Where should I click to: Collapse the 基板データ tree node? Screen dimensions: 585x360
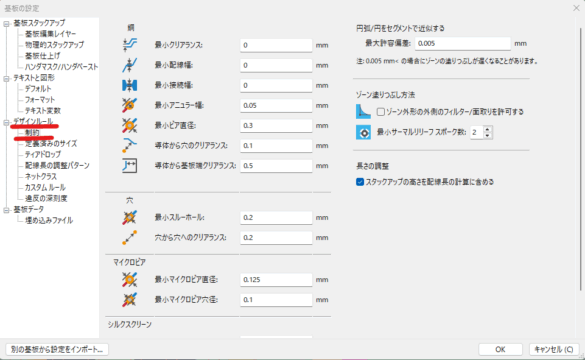point(6,210)
